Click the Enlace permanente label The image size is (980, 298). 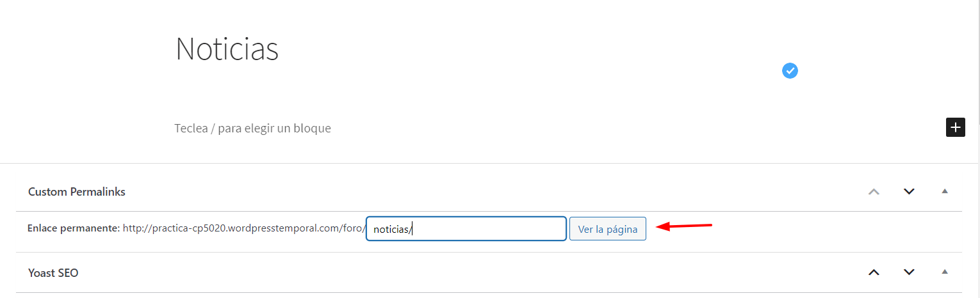coord(74,228)
